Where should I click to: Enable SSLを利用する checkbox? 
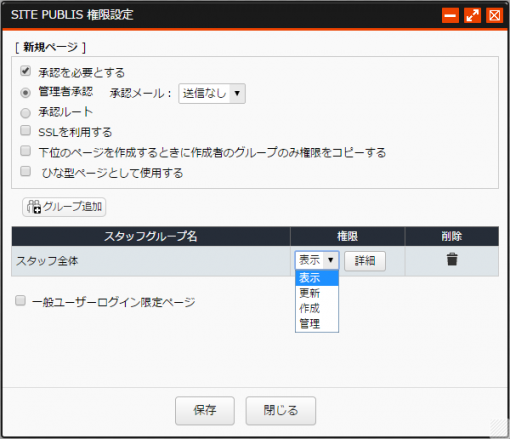26,130
